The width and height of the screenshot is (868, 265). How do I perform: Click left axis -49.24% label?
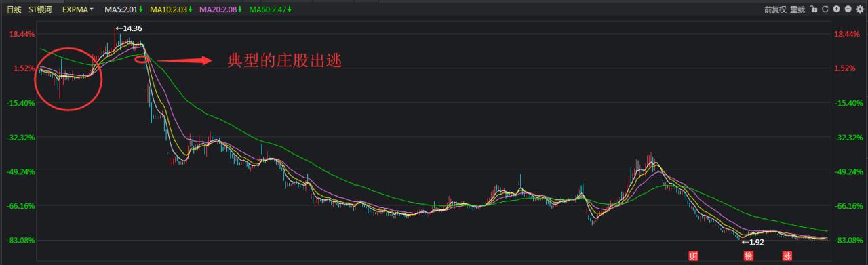point(20,171)
